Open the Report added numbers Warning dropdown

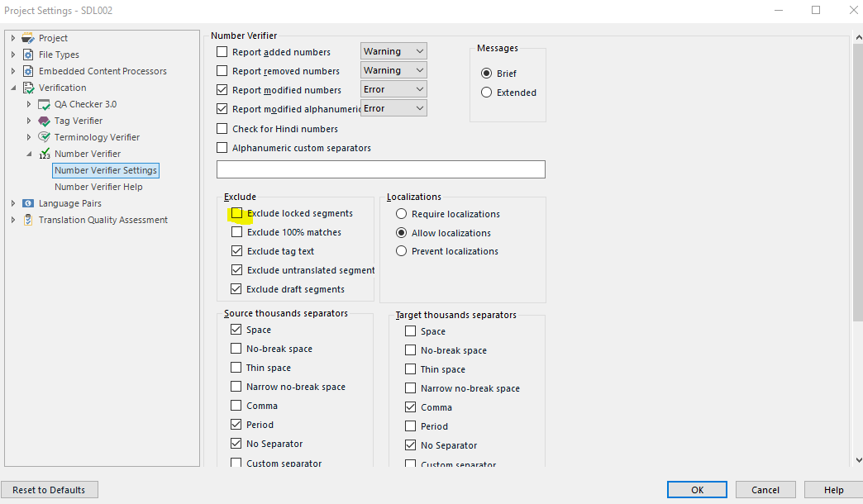click(393, 51)
